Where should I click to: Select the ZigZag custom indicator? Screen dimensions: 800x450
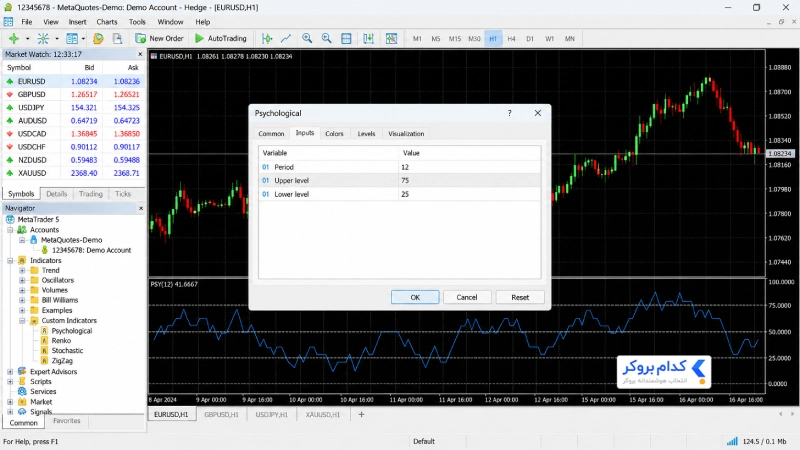click(x=62, y=361)
